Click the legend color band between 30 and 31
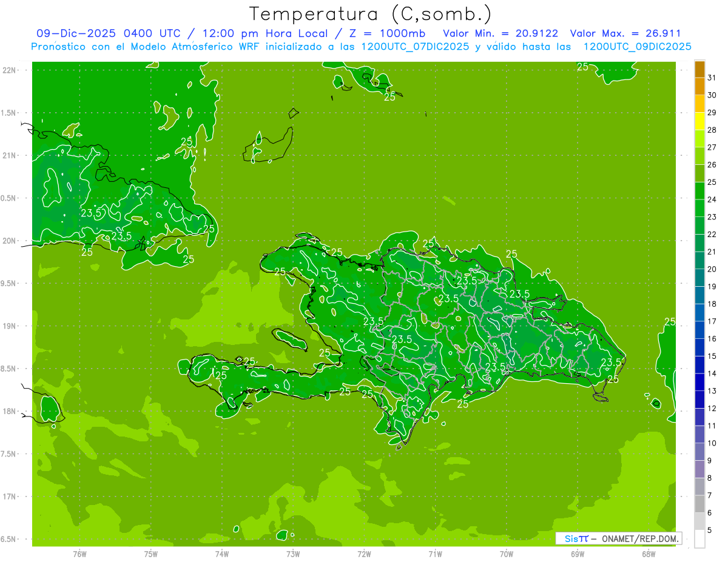 click(699, 87)
